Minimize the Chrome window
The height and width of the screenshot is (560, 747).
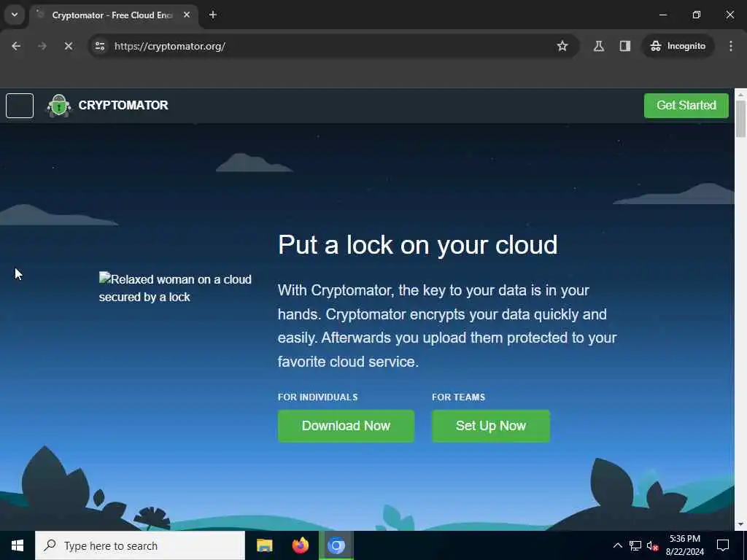[x=662, y=15]
